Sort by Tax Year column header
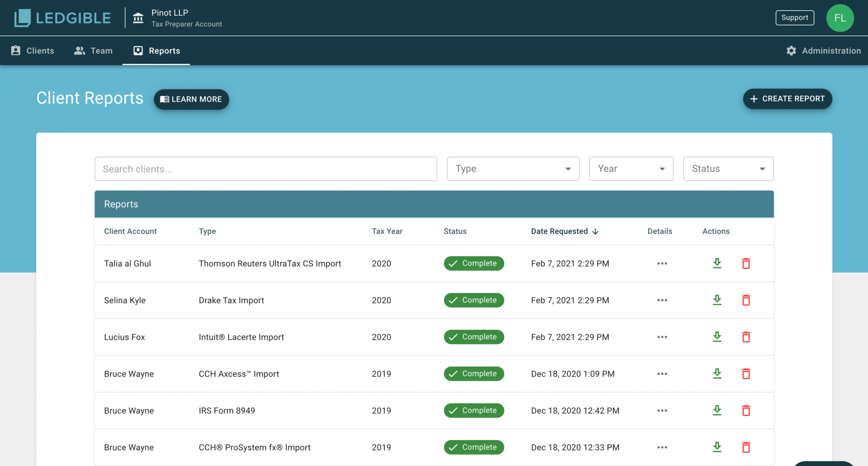Screen dimensions: 868x466 click(x=387, y=231)
